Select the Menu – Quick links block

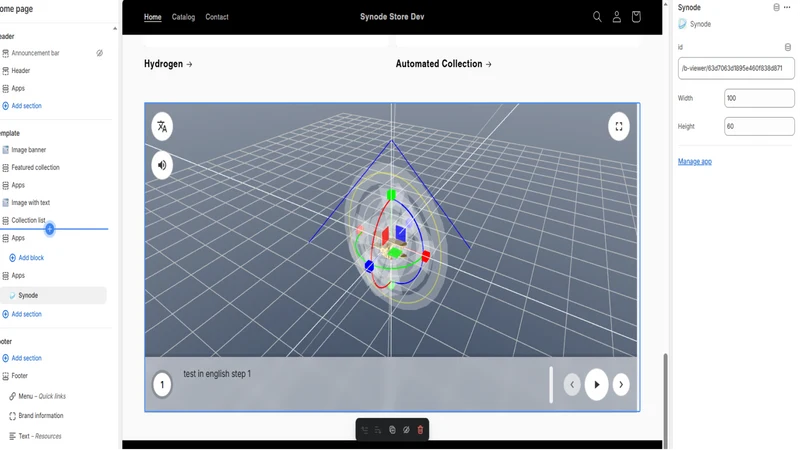tap(42, 396)
